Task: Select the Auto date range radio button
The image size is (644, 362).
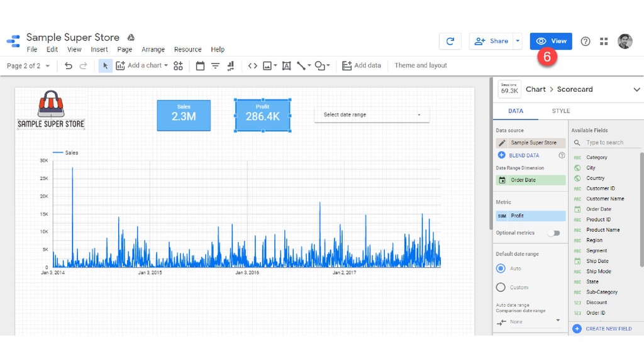Action: pos(501,268)
